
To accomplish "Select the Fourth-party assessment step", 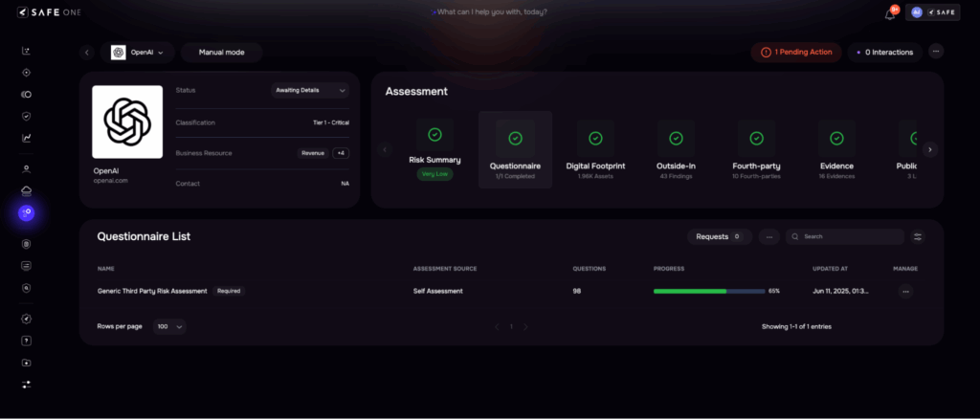I will [x=756, y=150].
